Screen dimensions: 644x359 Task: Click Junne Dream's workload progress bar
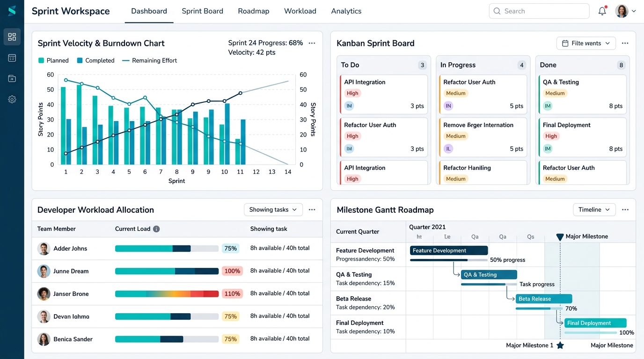167,271
